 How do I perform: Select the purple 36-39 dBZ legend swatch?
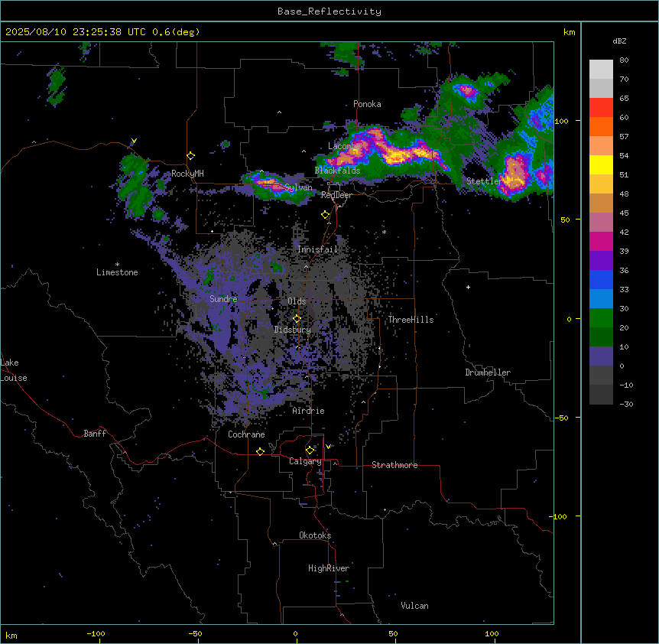coord(601,261)
